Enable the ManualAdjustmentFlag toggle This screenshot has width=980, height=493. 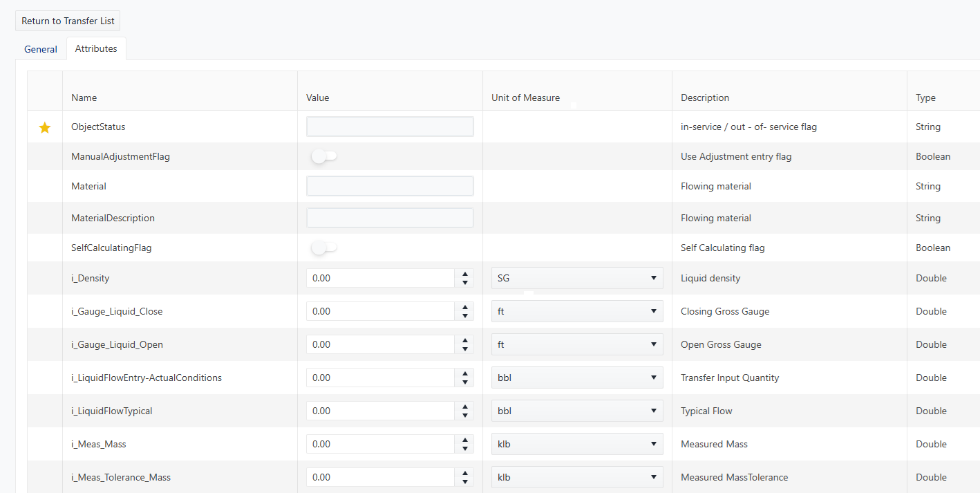[323, 157]
